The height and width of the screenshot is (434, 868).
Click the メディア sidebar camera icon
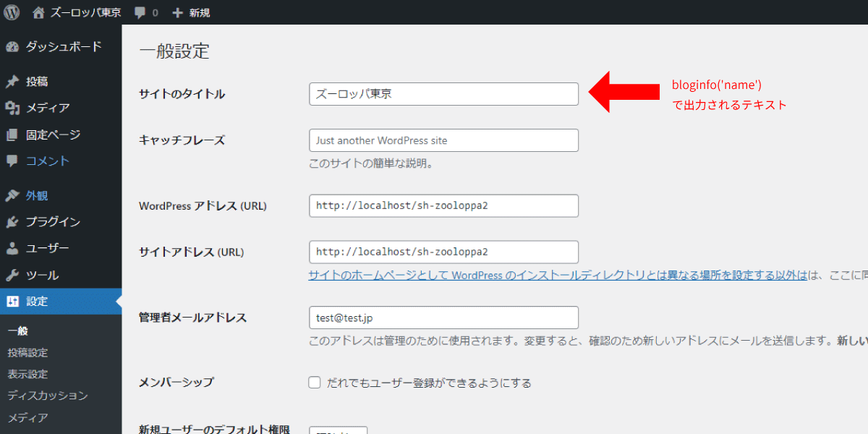click(12, 108)
